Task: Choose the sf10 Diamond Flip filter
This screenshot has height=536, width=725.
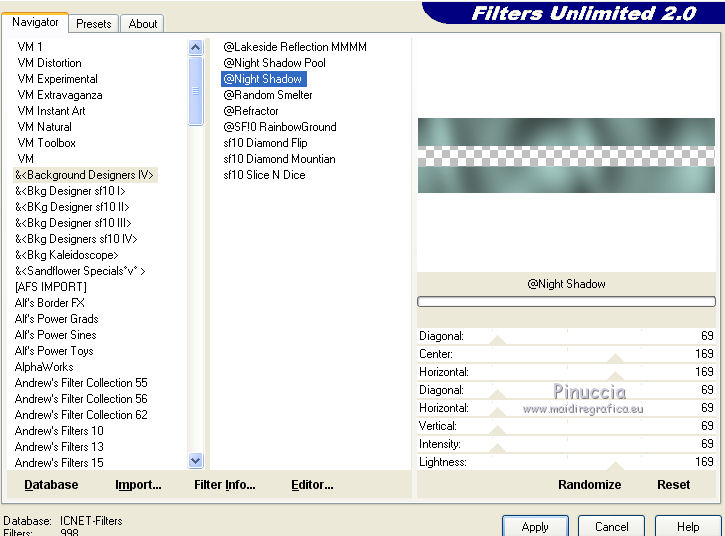Action: point(265,143)
